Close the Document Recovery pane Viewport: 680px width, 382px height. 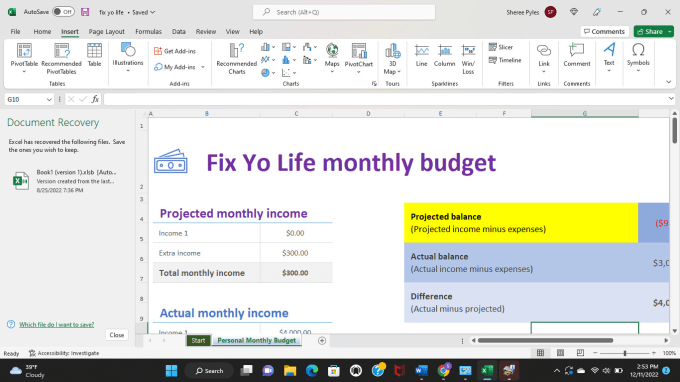point(117,335)
